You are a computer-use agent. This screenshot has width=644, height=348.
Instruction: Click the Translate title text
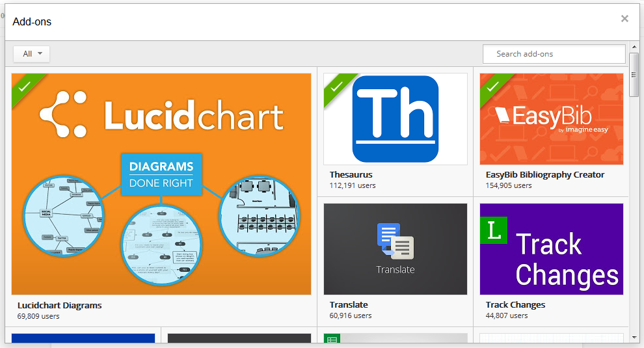pos(349,304)
